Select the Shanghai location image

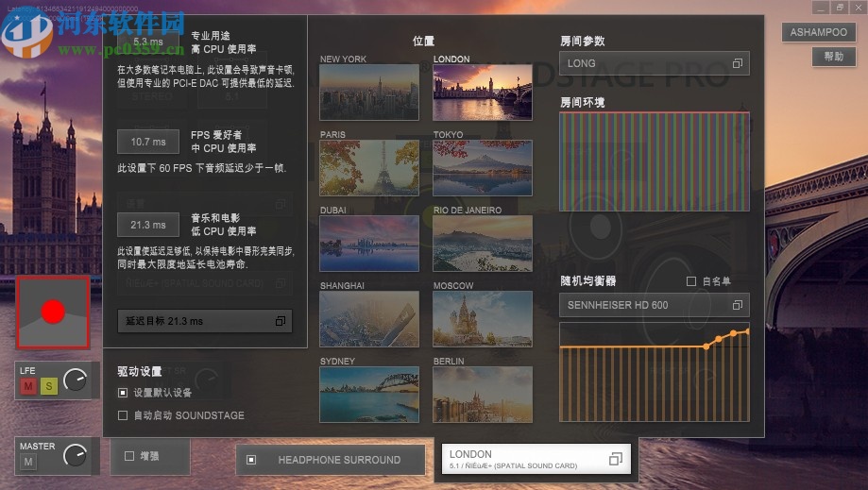(369, 319)
